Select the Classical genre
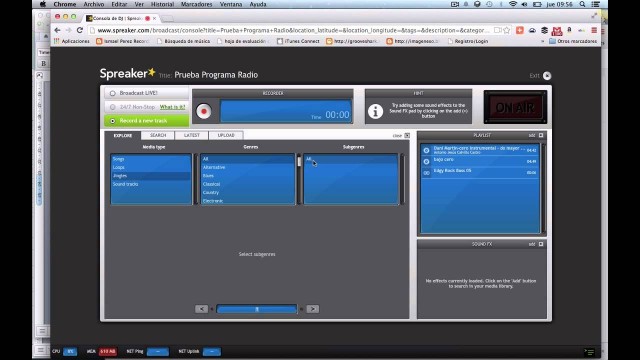This screenshot has height=360, width=640. 247,184
